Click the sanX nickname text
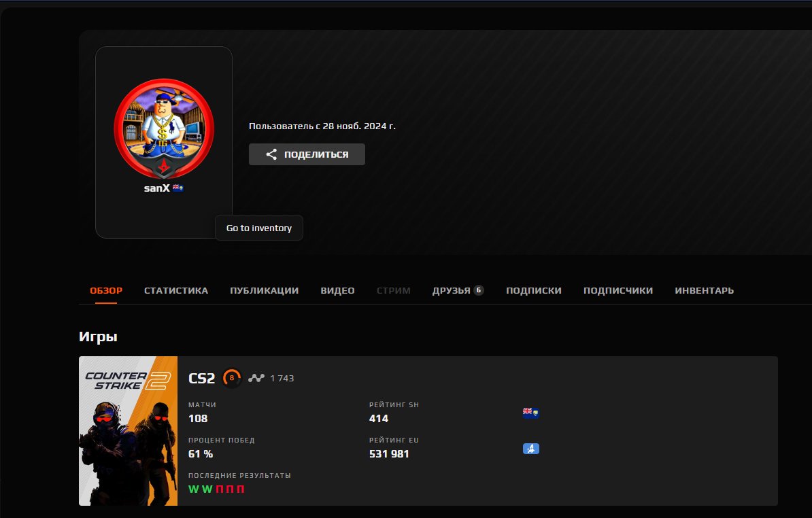 (x=156, y=188)
